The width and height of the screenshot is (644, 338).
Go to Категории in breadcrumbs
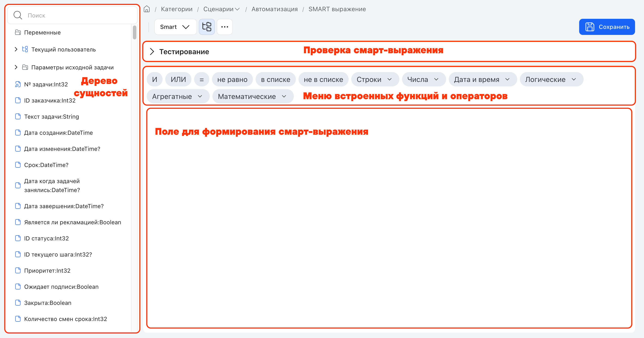177,9
